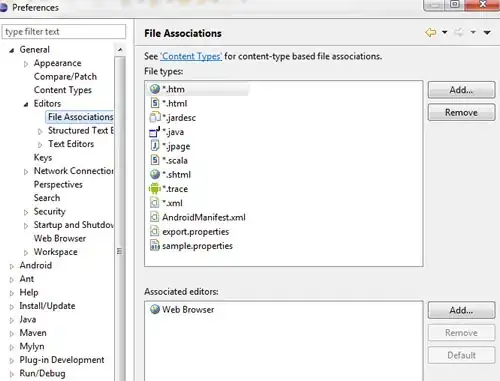Click the *.trace Android icon
The width and height of the screenshot is (500, 381).
(x=154, y=189)
